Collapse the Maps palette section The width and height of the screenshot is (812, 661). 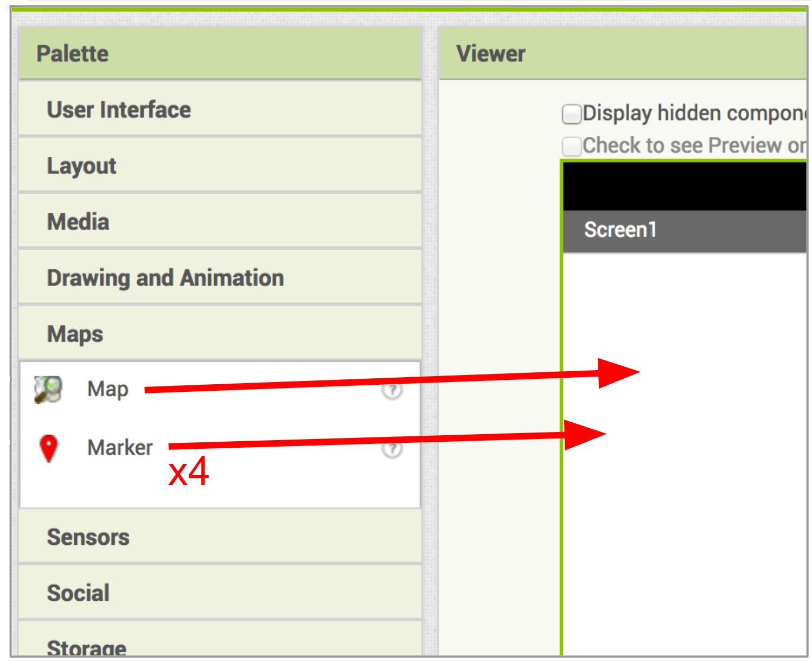(x=220, y=333)
